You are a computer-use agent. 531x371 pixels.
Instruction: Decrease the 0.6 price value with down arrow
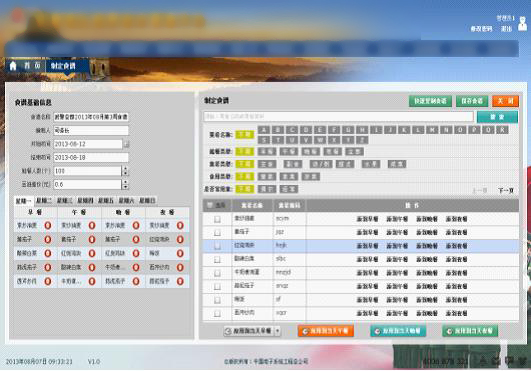(125, 187)
